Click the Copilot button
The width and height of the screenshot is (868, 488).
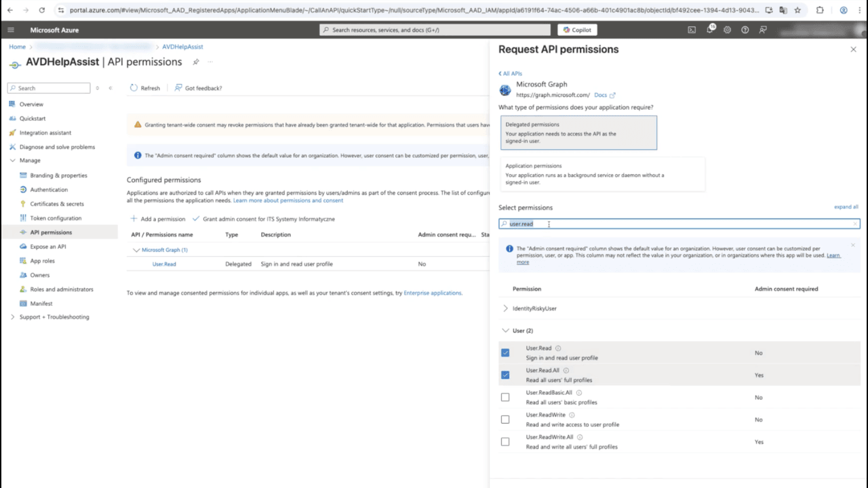click(x=578, y=30)
